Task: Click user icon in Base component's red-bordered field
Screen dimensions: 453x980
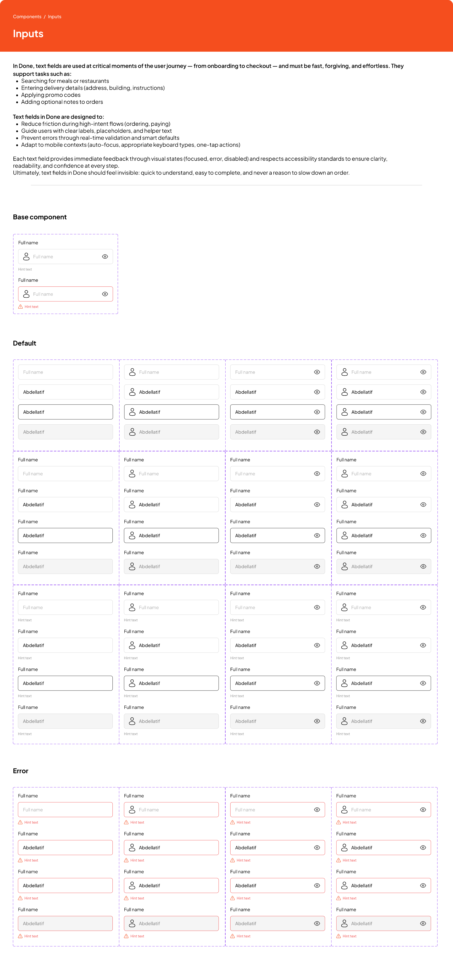Action: click(x=26, y=294)
